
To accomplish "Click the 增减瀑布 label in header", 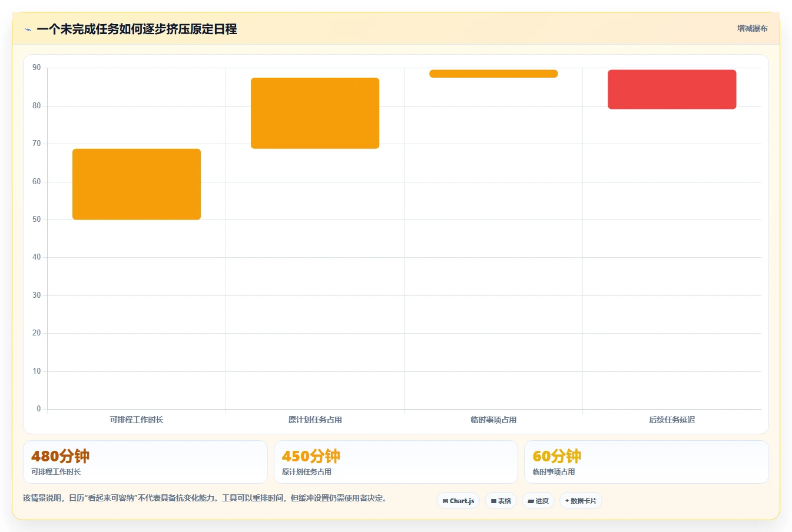I will (x=752, y=28).
